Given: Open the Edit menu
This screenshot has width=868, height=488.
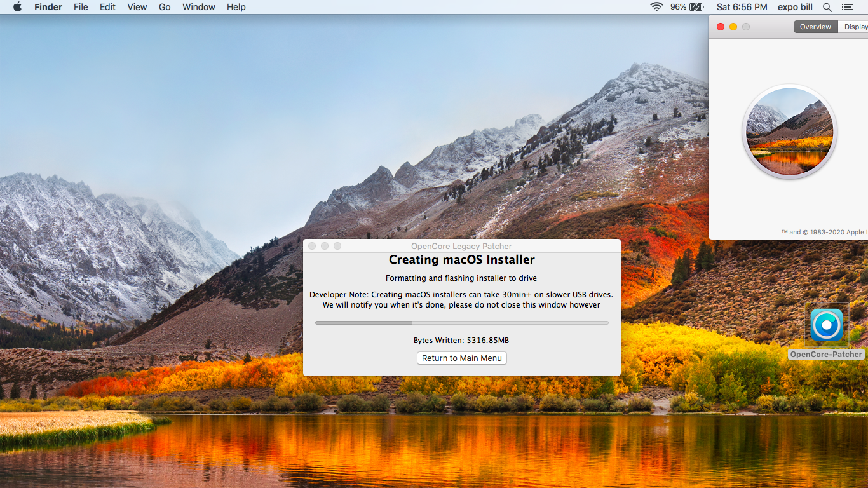Looking at the screenshot, I should 107,7.
